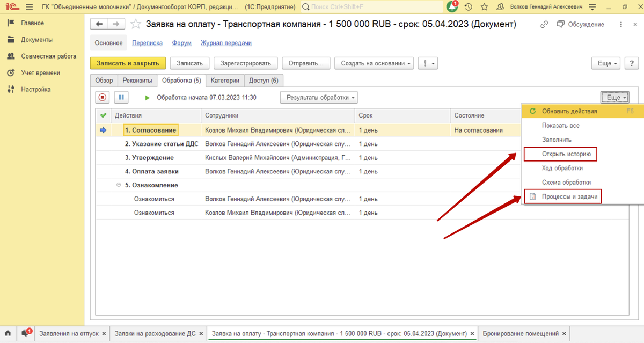Click the notification bell icon
Image resolution: width=644 pixels, height=343 pixels.
pyautogui.click(x=452, y=7)
